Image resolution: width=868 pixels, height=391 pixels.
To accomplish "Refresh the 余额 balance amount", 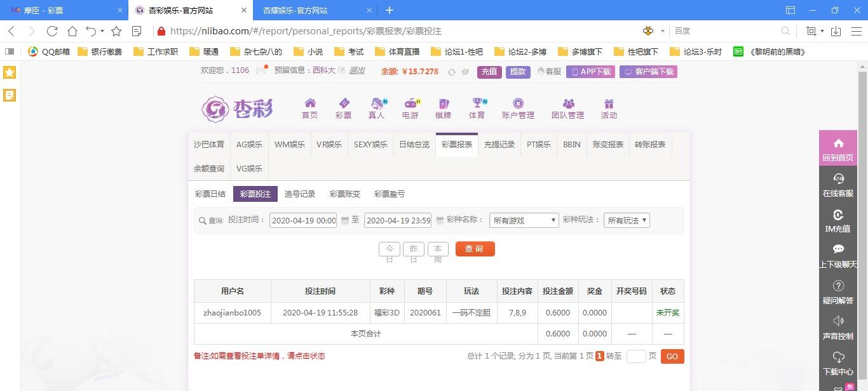I will tap(450, 72).
